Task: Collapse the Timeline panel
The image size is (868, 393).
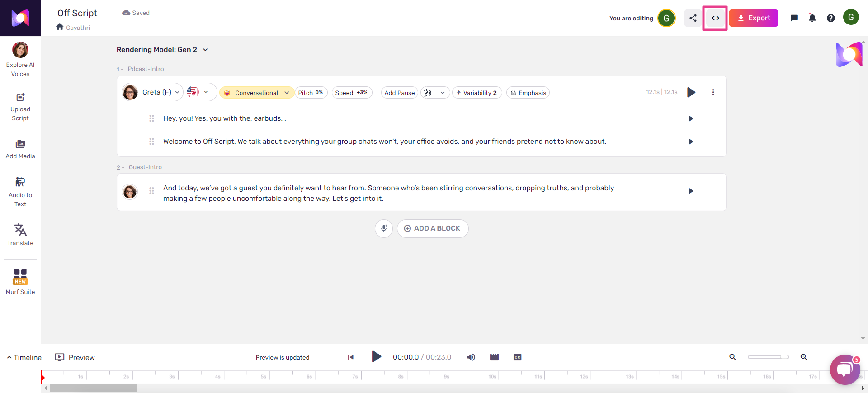Action: tap(24, 357)
